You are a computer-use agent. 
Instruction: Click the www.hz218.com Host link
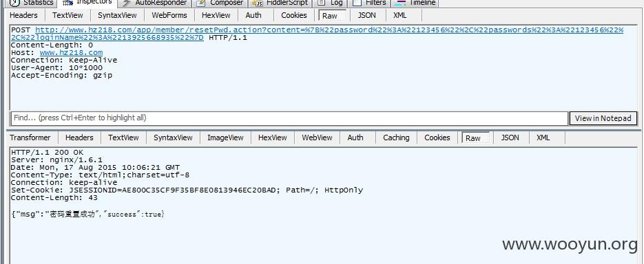click(x=71, y=52)
